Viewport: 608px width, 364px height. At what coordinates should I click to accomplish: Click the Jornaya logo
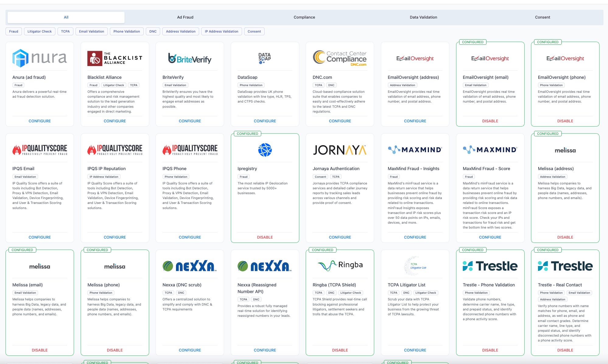coord(340,150)
